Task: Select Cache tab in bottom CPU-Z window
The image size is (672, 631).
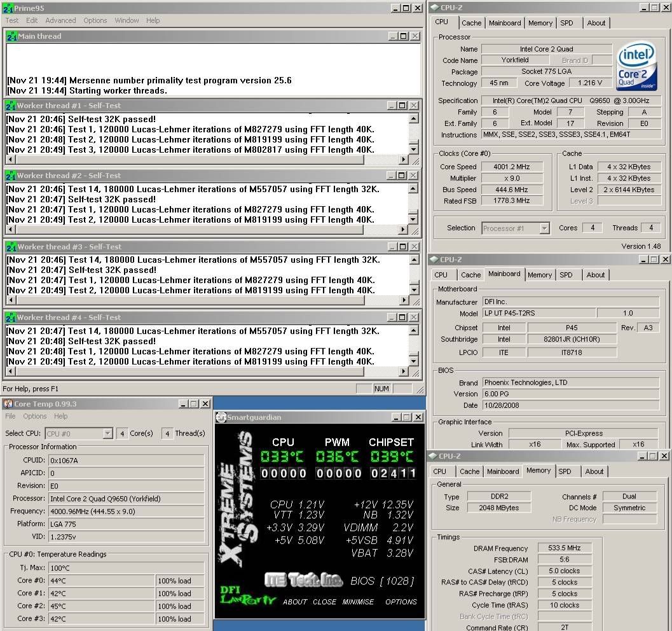Action: (469, 471)
